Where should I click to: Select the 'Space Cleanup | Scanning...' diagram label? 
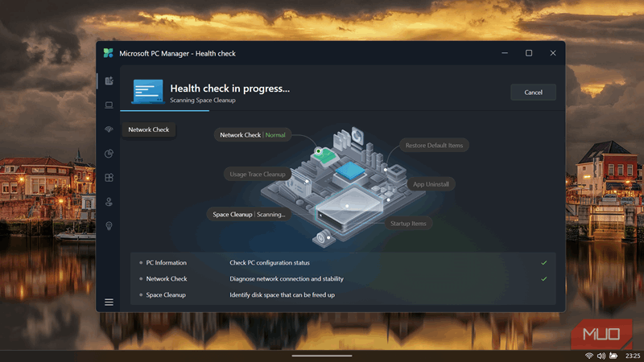[249, 215]
